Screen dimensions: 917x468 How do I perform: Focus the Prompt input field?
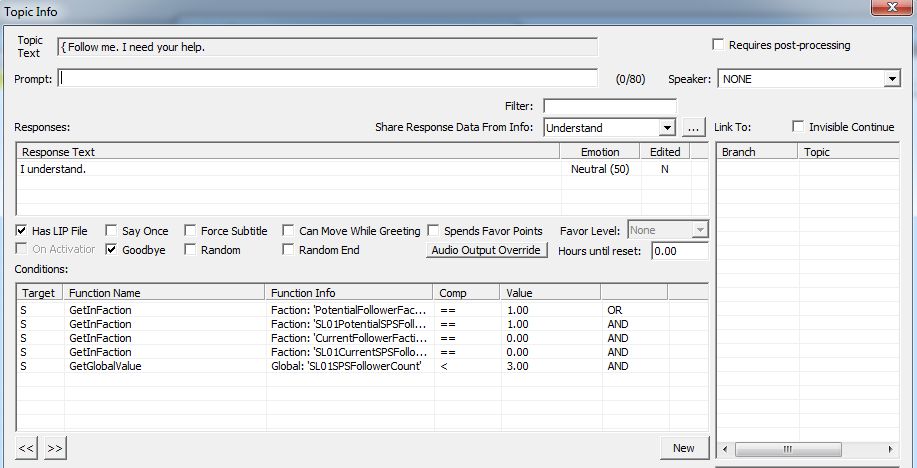pos(328,78)
